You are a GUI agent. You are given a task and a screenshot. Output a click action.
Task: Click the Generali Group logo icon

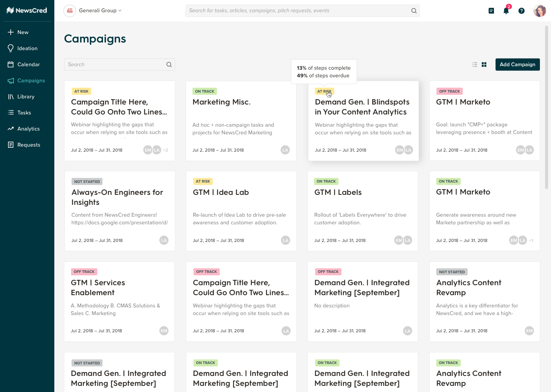[x=70, y=11]
